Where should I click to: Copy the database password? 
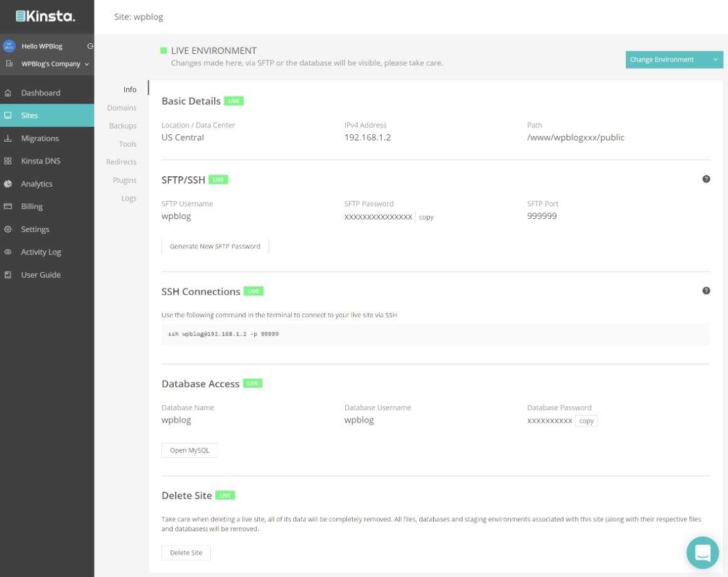(x=586, y=421)
